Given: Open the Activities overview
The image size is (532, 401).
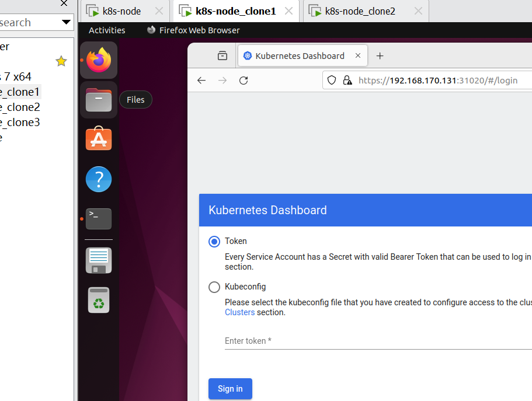Looking at the screenshot, I should [x=107, y=30].
